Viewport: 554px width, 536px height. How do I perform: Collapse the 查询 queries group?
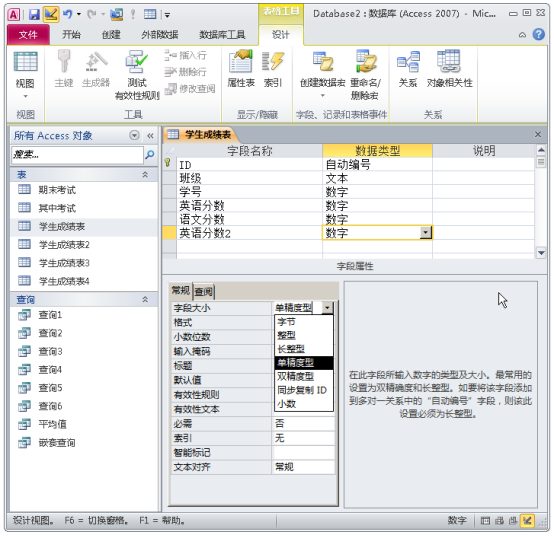tap(145, 299)
